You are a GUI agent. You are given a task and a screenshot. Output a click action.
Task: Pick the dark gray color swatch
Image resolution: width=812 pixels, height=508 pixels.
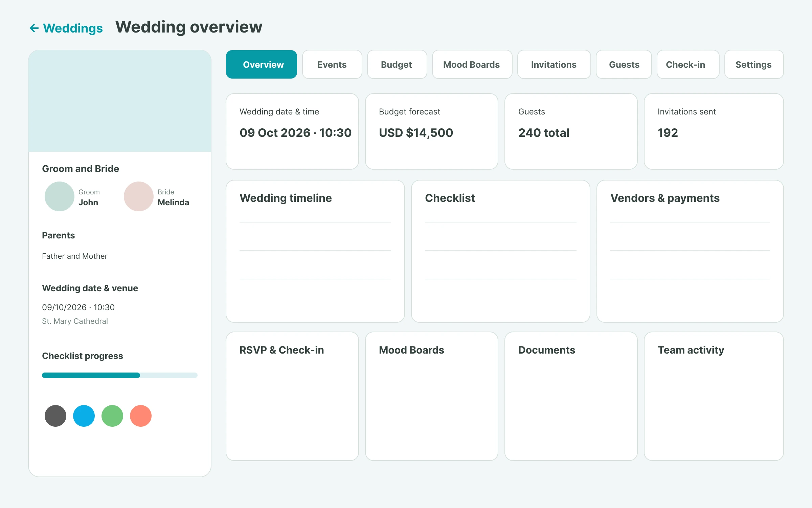click(x=55, y=416)
